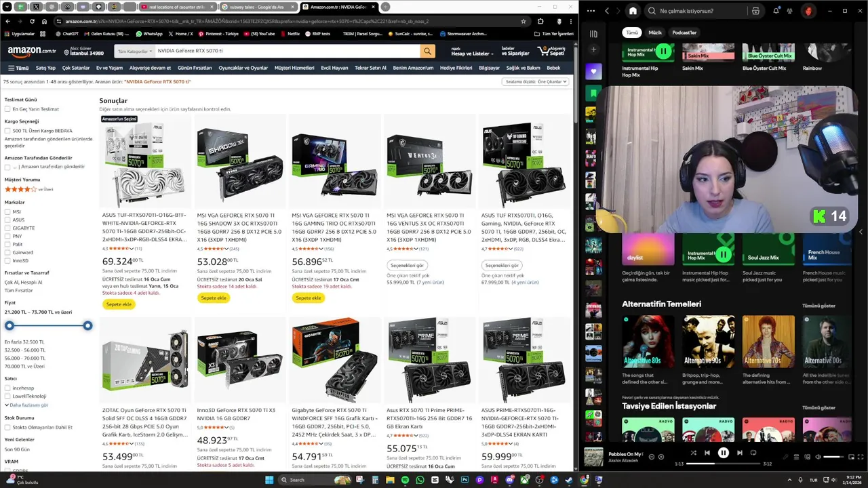Open the browser extensions puzzle icon
The height and width of the screenshot is (488, 868).
click(x=540, y=21)
